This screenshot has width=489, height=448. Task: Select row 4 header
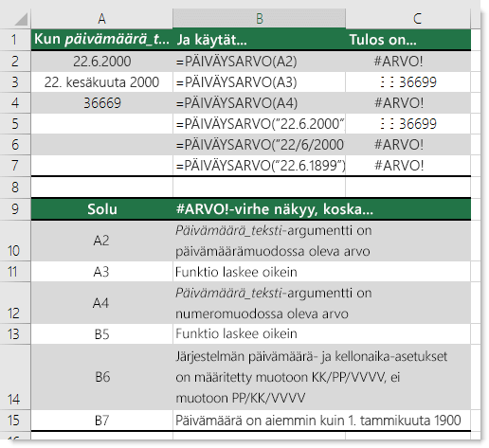point(15,103)
